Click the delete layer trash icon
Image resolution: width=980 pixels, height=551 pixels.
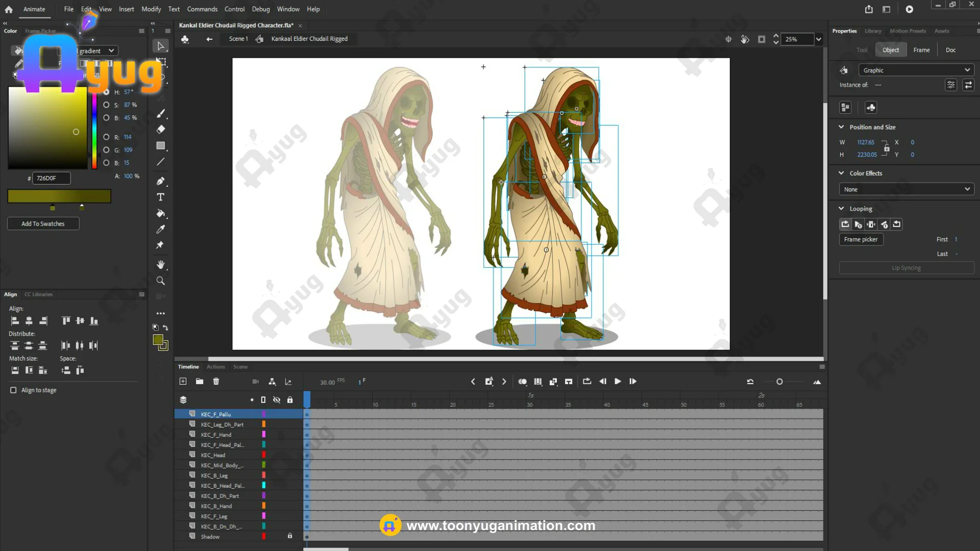(x=216, y=382)
